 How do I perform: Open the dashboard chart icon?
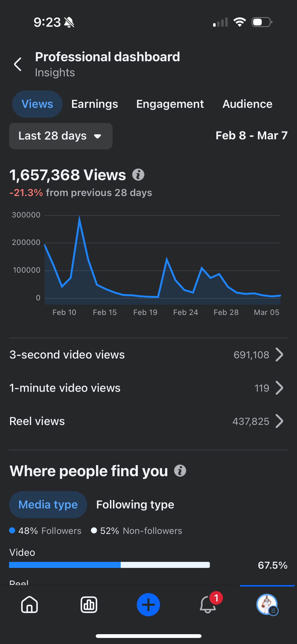[89, 604]
